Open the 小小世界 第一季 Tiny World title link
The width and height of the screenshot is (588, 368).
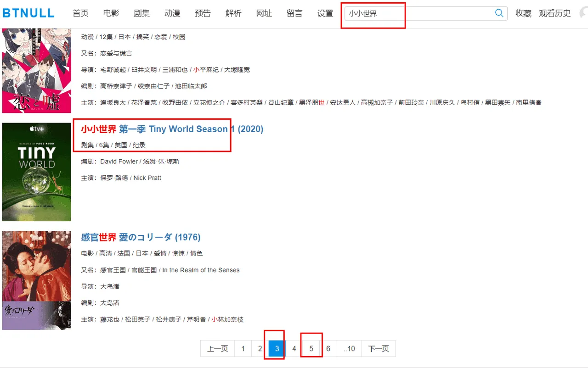coord(172,129)
